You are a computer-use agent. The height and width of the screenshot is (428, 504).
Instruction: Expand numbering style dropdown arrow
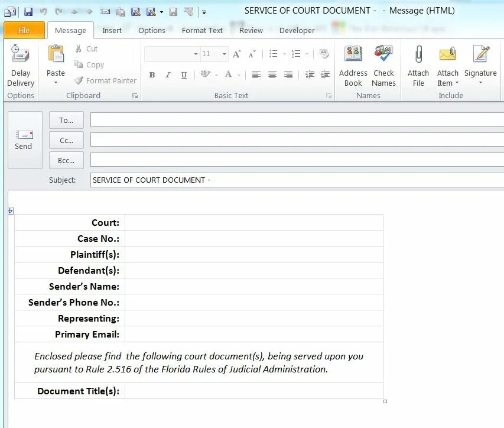(x=307, y=54)
